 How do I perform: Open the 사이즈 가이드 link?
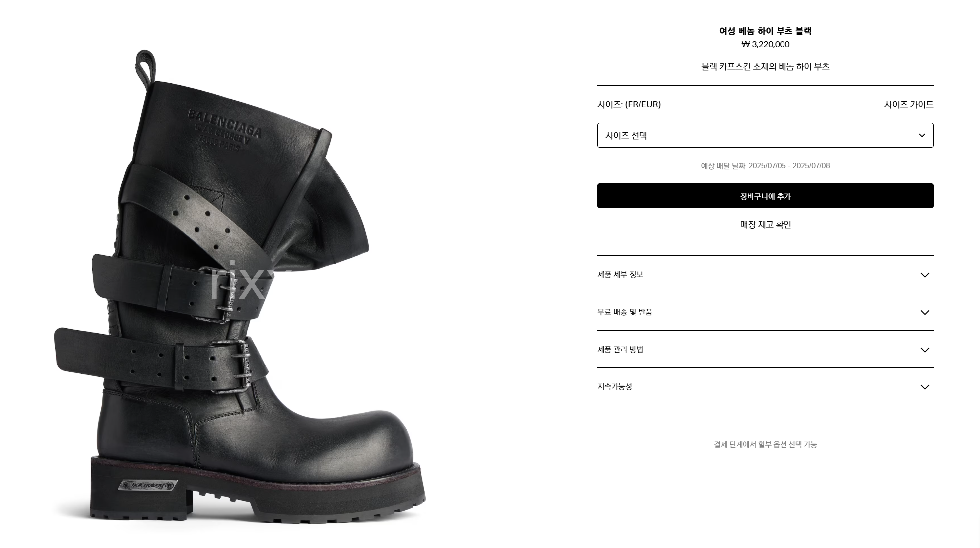click(908, 105)
